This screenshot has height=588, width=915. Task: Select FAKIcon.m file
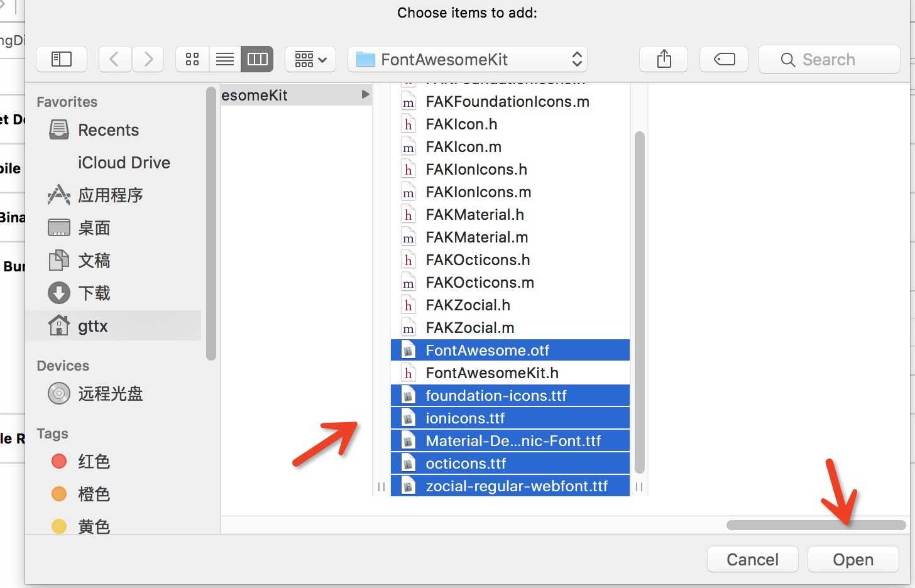pyautogui.click(x=510, y=147)
